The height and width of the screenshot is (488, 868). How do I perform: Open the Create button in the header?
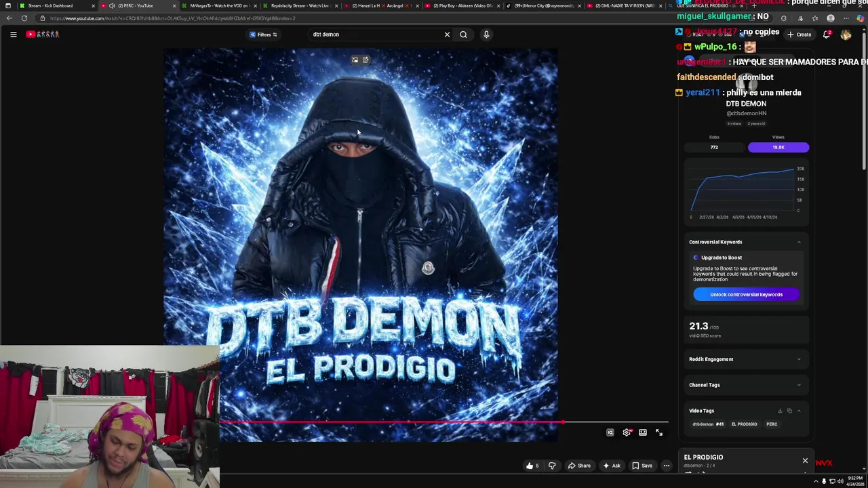pyautogui.click(x=800, y=35)
